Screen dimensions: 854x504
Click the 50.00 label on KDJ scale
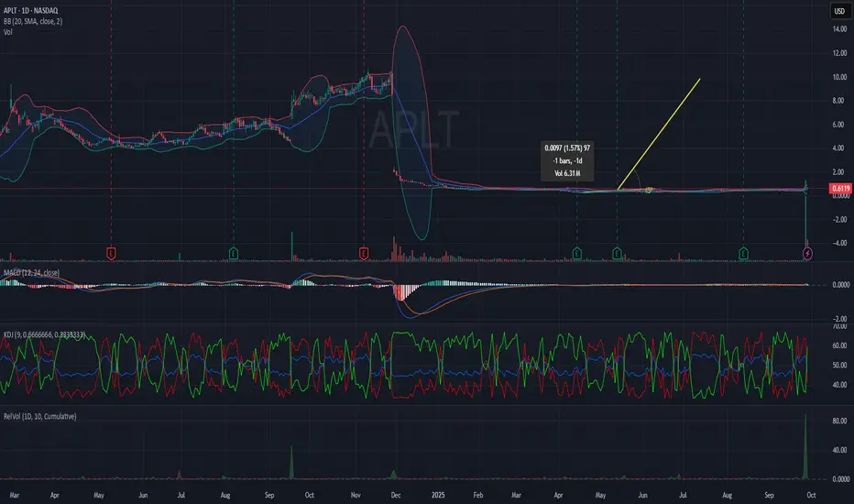pyautogui.click(x=839, y=365)
